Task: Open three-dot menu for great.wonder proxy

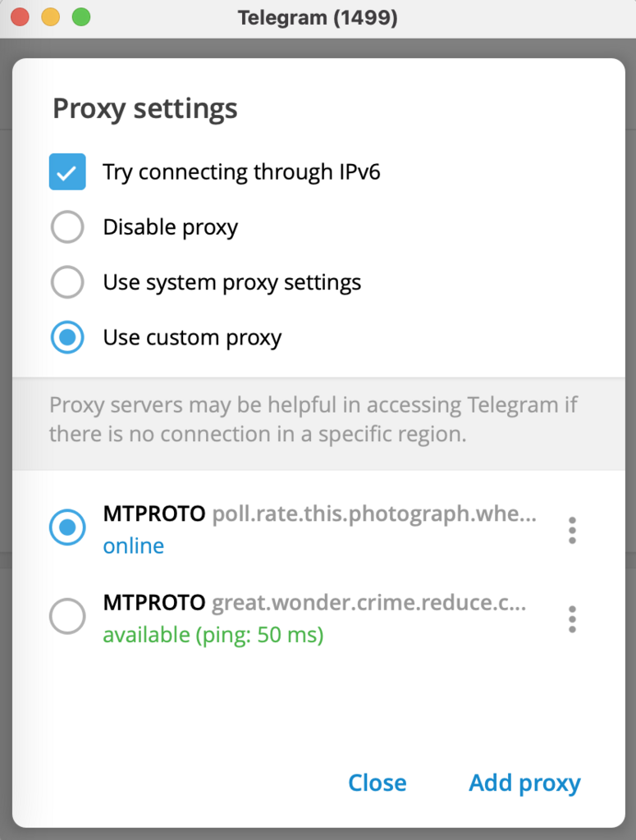Action: (572, 619)
